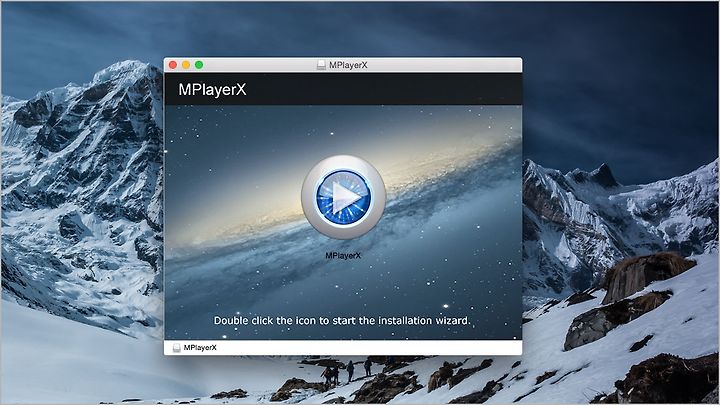Click the disk icon in the title bar
The width and height of the screenshot is (720, 405).
[x=321, y=65]
